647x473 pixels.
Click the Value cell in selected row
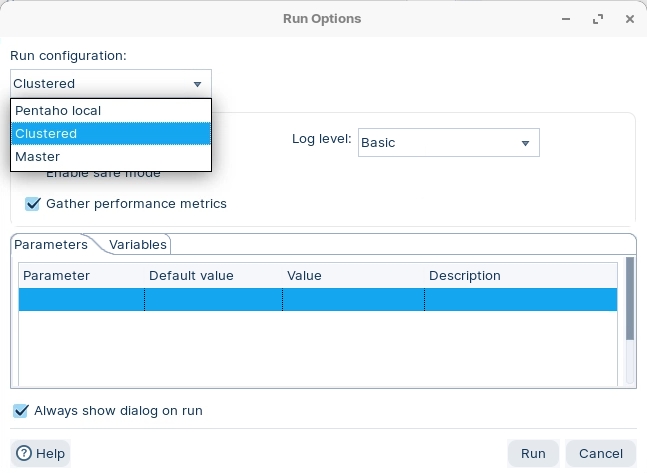click(x=353, y=300)
